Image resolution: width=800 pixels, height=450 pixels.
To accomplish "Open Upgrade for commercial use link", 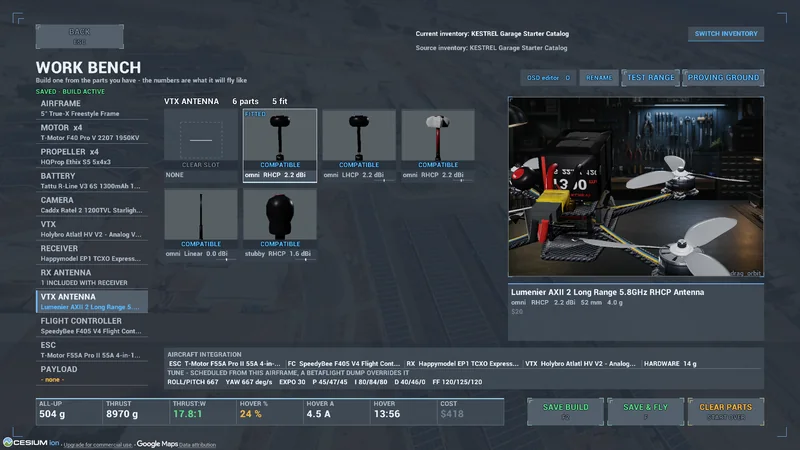I will pyautogui.click(x=97, y=445).
